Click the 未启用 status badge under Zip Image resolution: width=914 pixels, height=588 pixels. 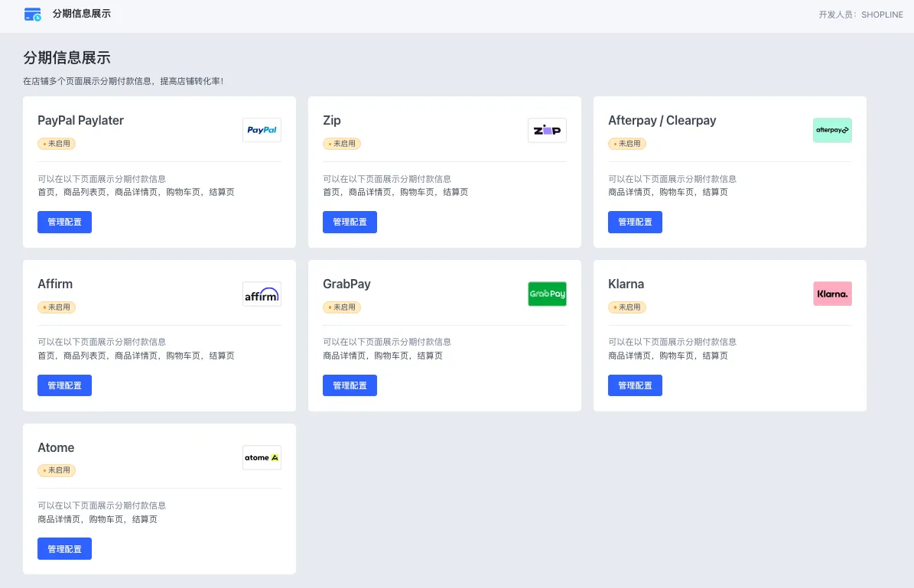[x=342, y=144]
